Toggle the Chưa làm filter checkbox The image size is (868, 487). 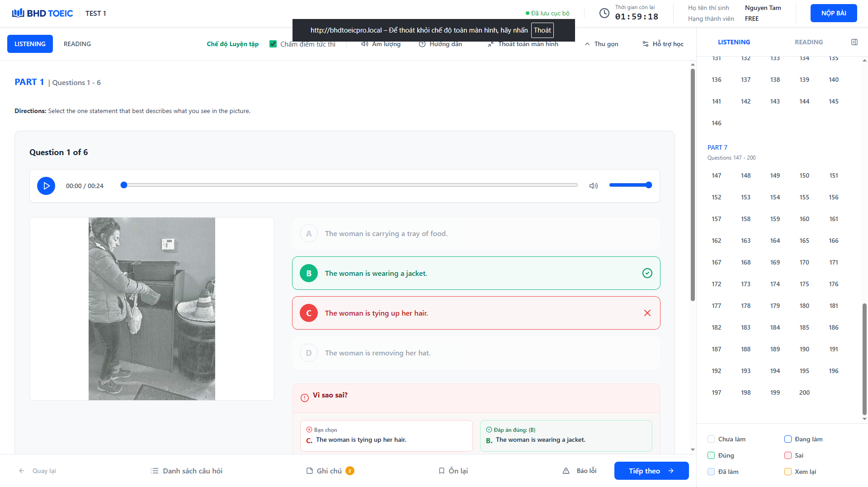[x=711, y=439]
